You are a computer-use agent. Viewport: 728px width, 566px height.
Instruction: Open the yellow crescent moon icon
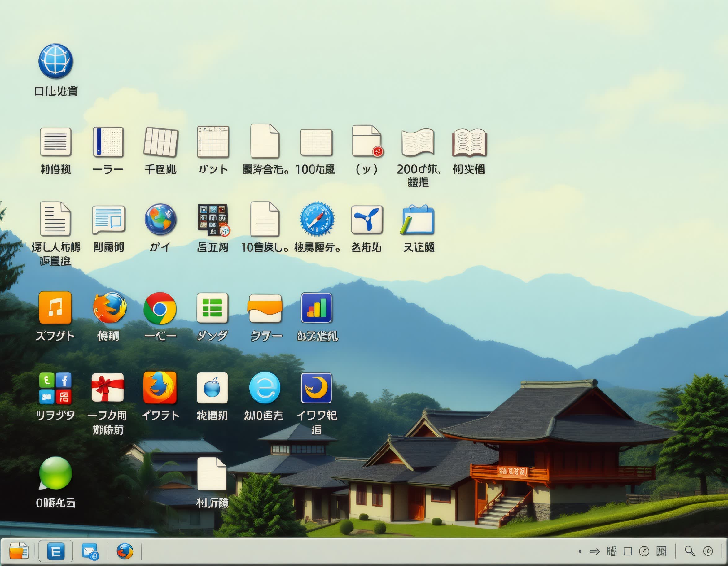316,388
